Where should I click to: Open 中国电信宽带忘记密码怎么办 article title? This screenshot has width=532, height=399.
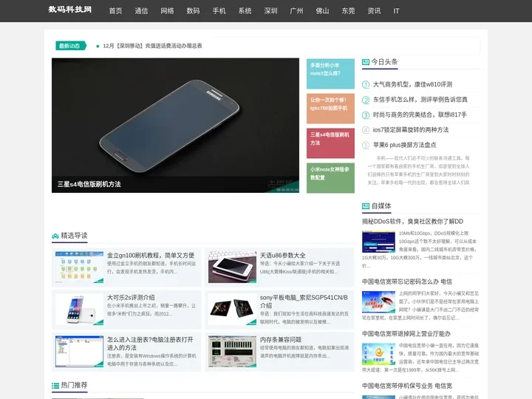pos(407,282)
